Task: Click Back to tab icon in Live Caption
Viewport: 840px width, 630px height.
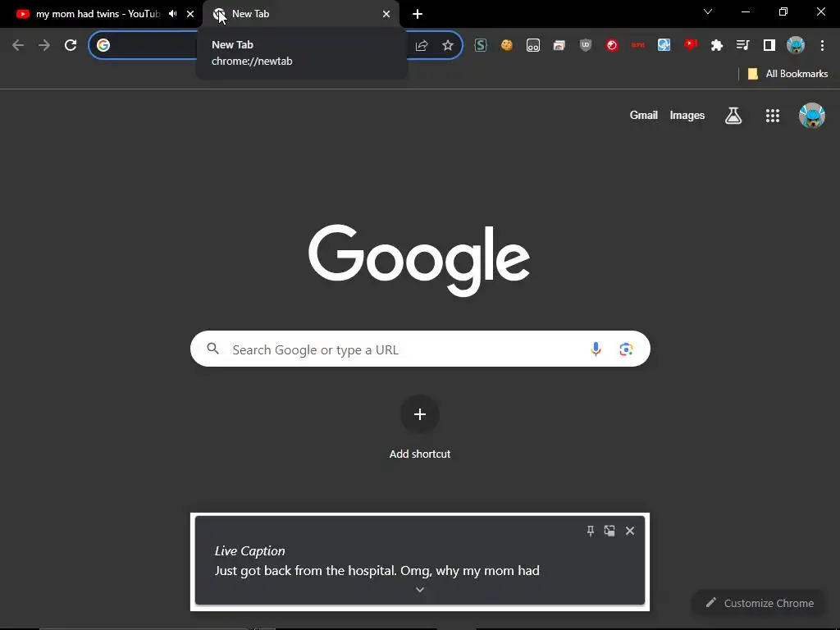Action: 609,531
